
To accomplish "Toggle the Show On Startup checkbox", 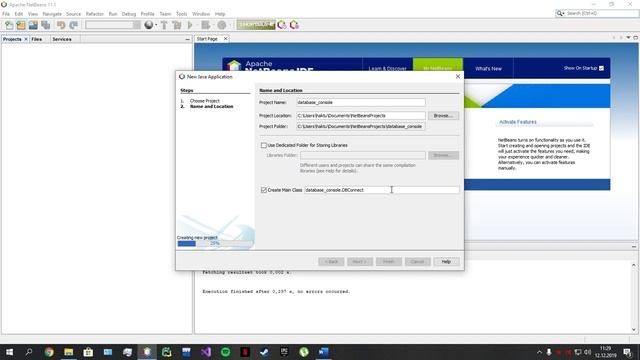I will [x=601, y=68].
